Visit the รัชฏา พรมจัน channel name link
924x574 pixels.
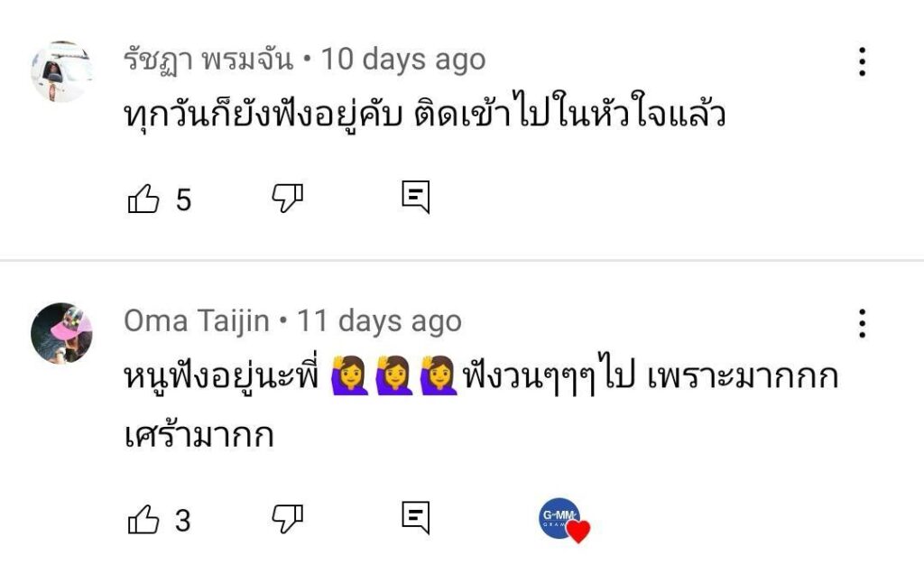coord(208,60)
